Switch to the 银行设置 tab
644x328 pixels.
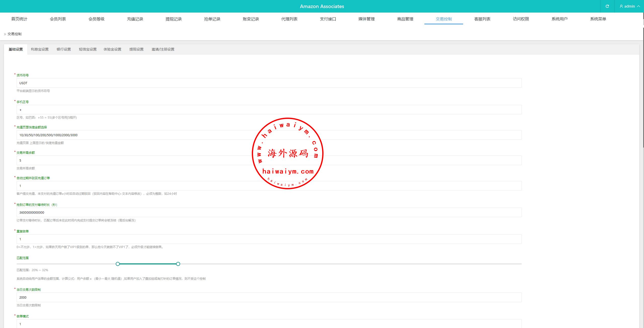coord(64,49)
